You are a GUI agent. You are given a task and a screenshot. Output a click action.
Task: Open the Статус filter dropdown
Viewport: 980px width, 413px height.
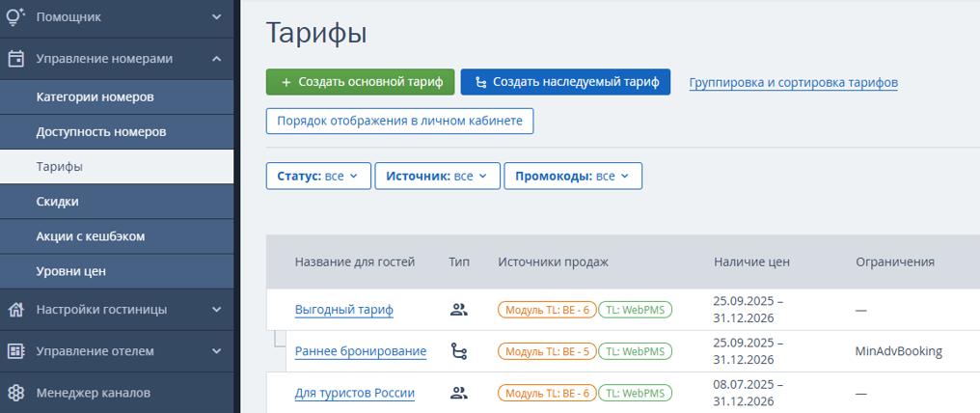click(x=318, y=177)
